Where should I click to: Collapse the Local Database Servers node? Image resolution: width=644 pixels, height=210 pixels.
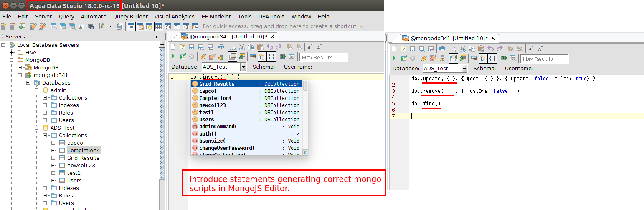[3, 45]
